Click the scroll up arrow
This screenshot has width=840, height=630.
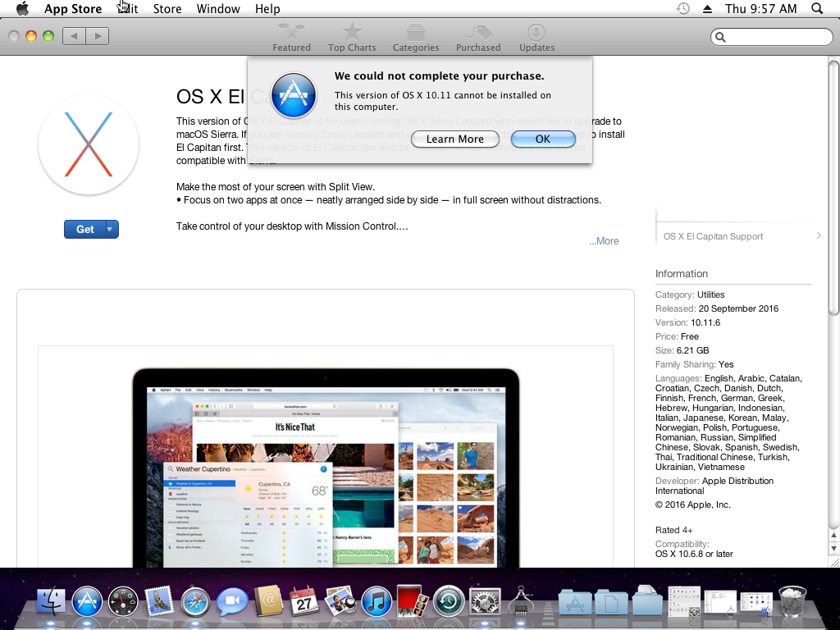point(833,535)
